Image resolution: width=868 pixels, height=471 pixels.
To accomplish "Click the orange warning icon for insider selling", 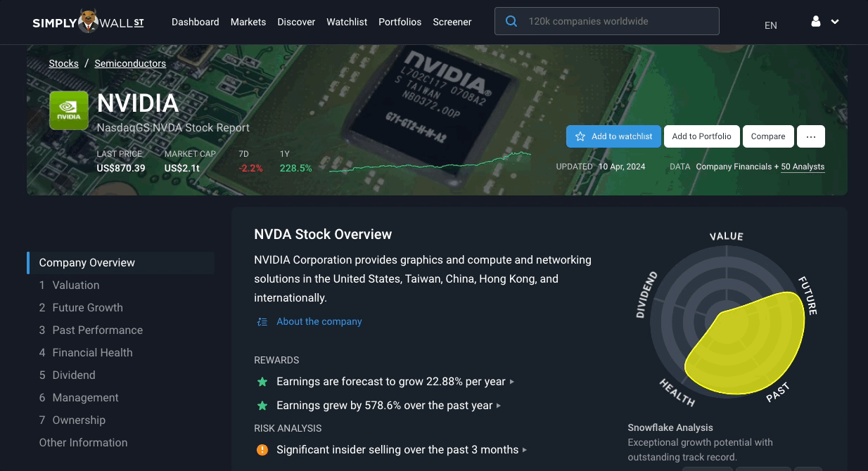I will click(262, 450).
